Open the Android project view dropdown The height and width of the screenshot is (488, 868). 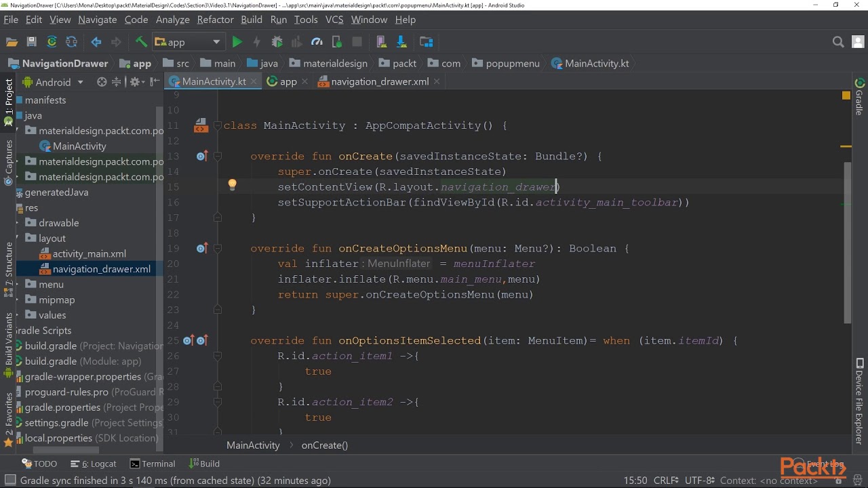point(53,82)
